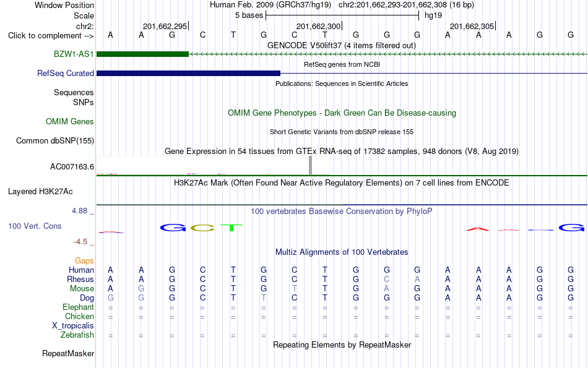Click the Layered H3K27Ac track label
The image size is (588, 368).
40,192
